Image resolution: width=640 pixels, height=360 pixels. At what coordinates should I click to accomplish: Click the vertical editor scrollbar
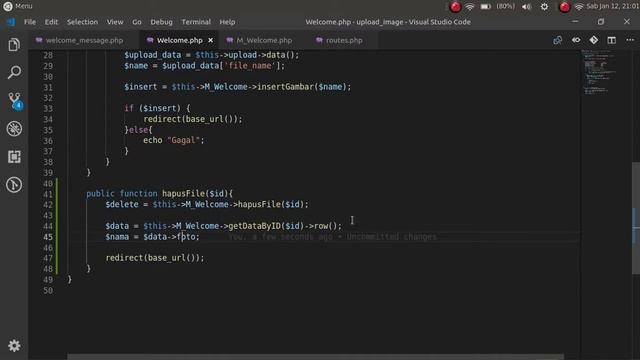[x=636, y=218]
